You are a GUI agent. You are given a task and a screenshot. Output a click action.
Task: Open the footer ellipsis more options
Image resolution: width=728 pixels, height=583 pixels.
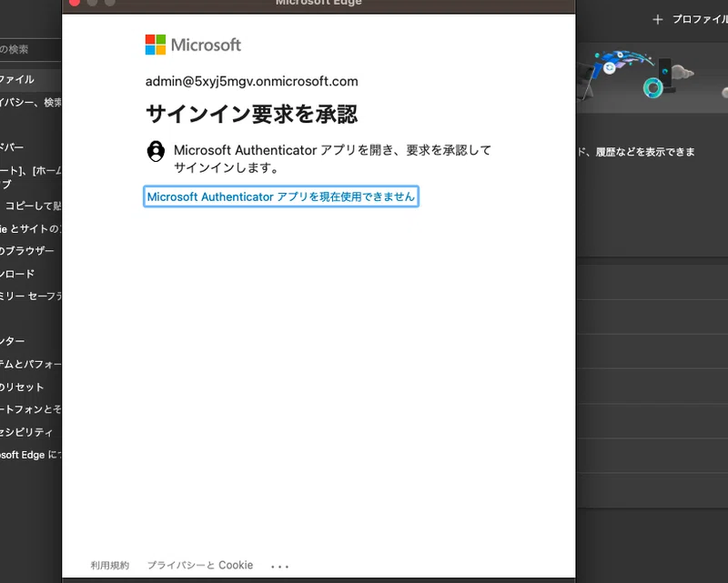click(279, 567)
